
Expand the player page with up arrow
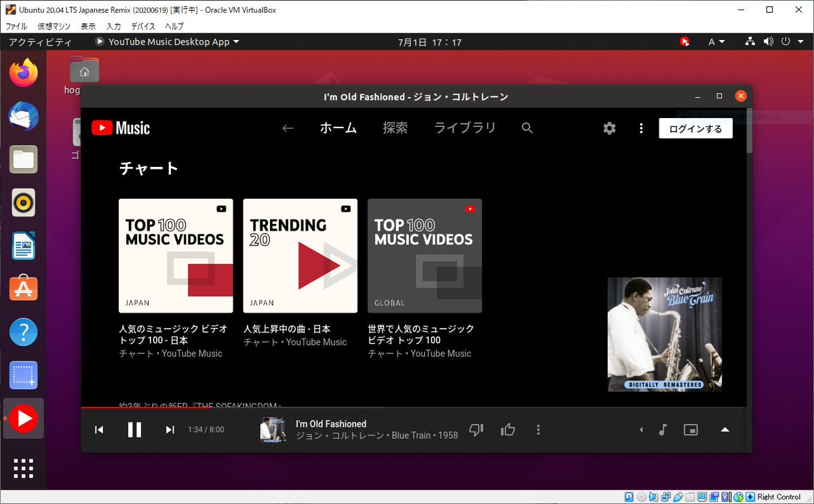pyautogui.click(x=725, y=429)
